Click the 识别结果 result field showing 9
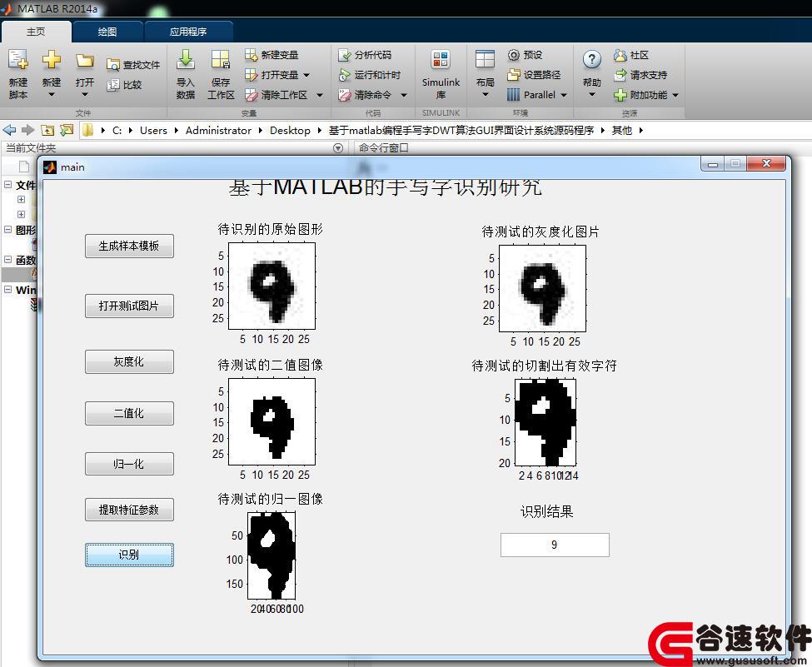 [x=555, y=545]
